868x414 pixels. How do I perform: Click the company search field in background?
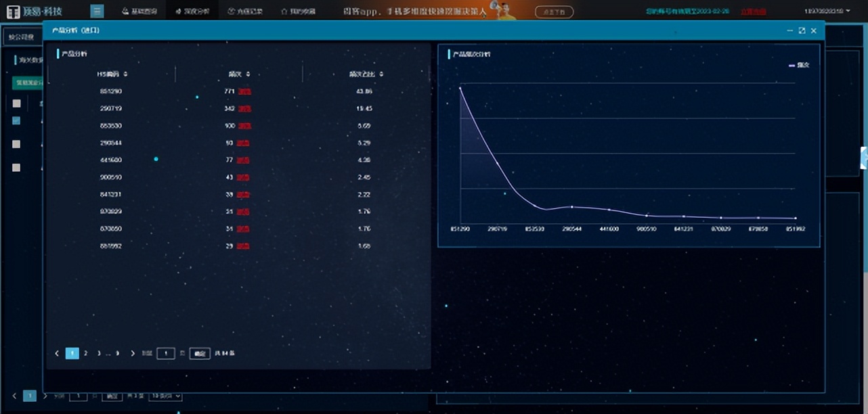(22, 37)
